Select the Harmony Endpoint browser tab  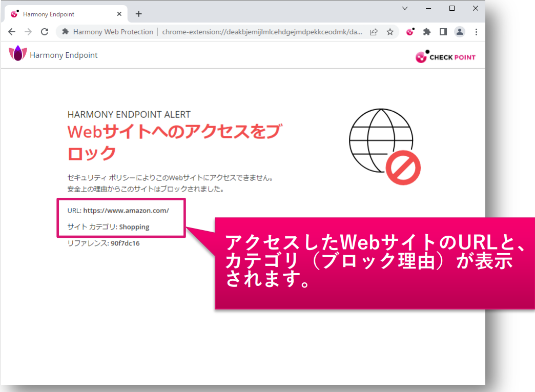66,14
